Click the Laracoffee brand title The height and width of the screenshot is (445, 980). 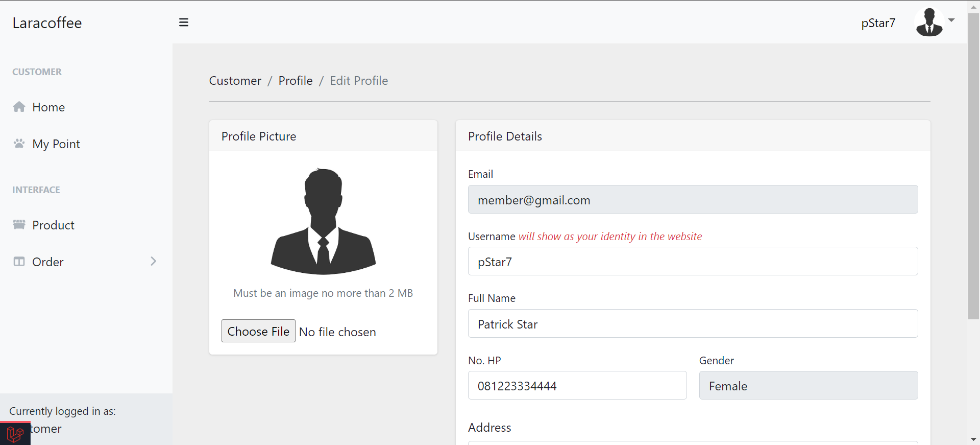coord(47,23)
